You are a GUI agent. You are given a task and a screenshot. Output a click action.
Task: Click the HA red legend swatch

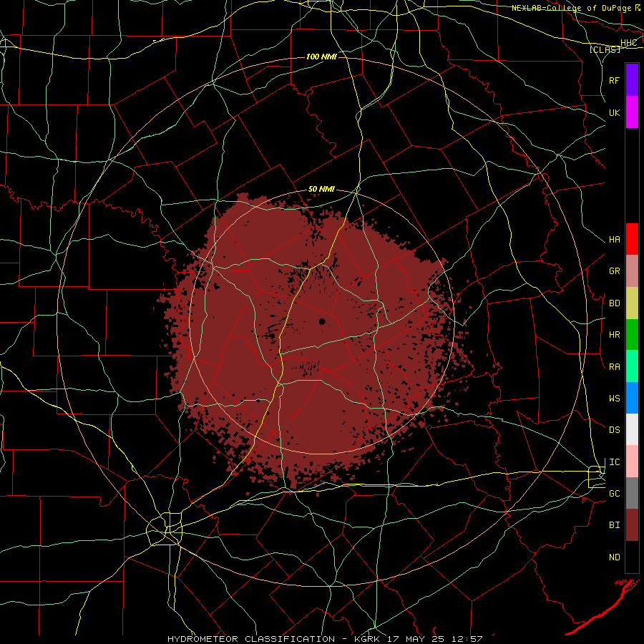(x=632, y=239)
